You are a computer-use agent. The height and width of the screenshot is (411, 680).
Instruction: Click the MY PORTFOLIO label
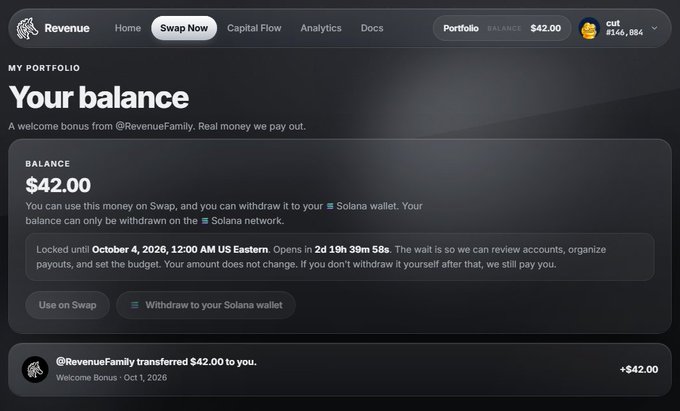click(44, 68)
